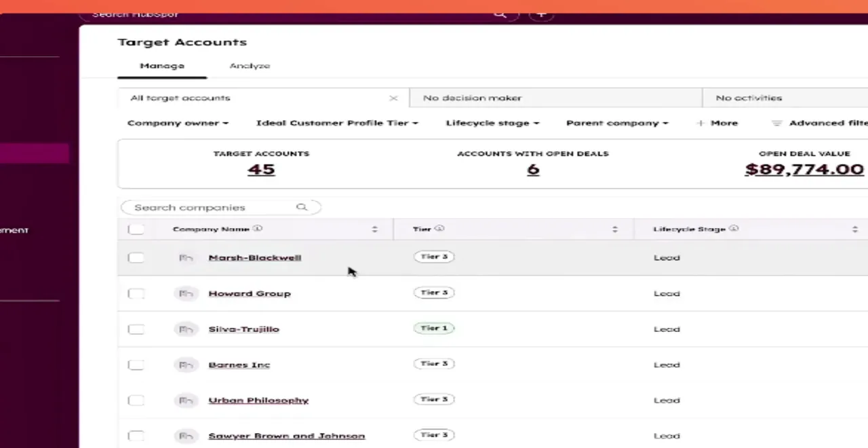The width and height of the screenshot is (868, 448).
Task: Sort by Lifecycle Stage column arrows
Action: pos(855,229)
